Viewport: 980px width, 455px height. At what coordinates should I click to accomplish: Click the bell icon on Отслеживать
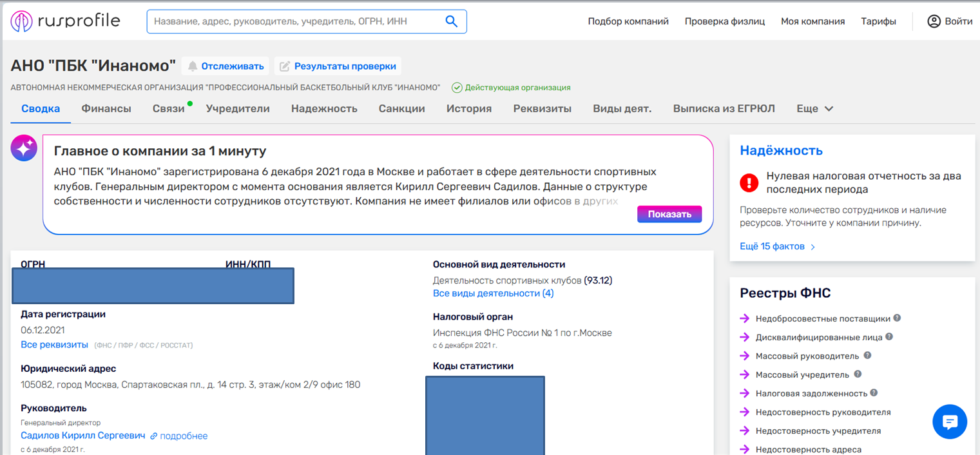pos(192,66)
